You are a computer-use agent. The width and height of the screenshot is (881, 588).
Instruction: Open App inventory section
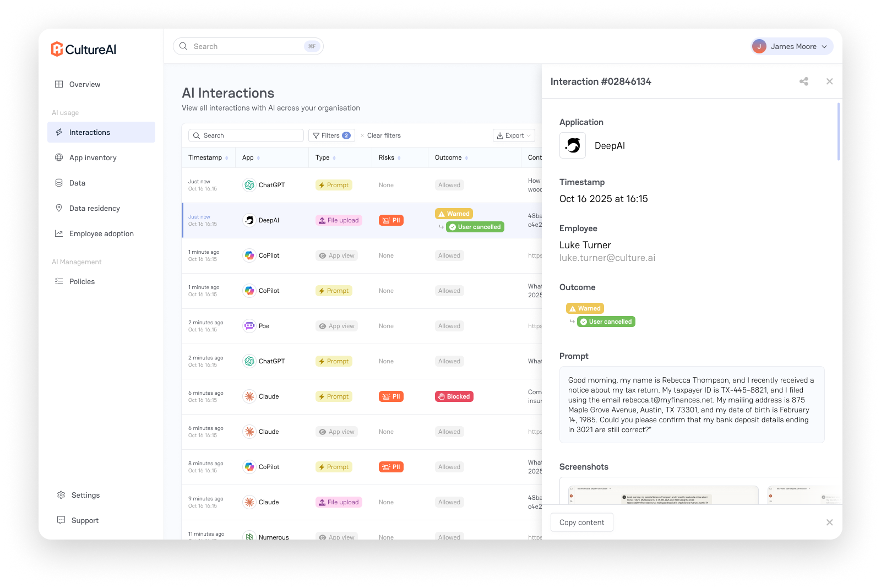[101, 157]
